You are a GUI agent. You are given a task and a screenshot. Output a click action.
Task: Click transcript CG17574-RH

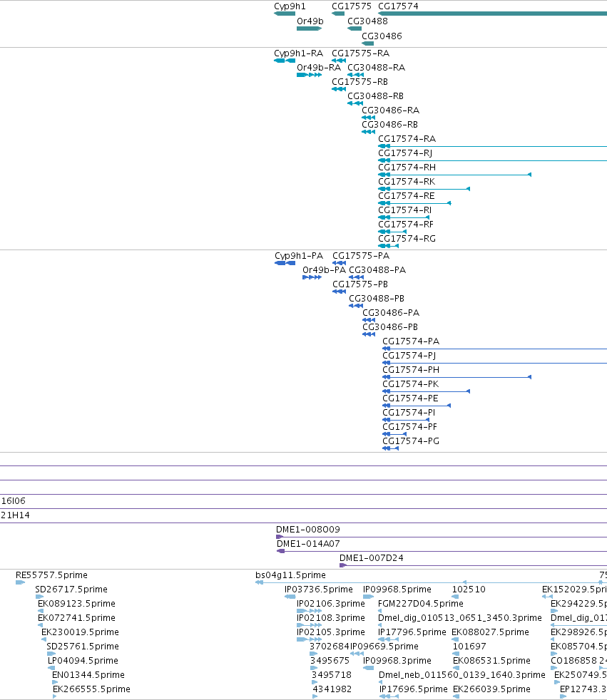(454, 175)
